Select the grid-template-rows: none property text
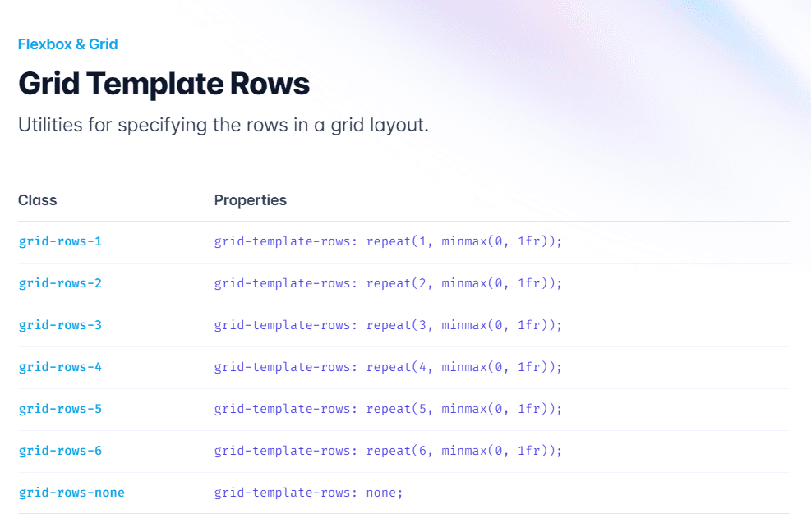The image size is (811, 532). click(x=309, y=493)
